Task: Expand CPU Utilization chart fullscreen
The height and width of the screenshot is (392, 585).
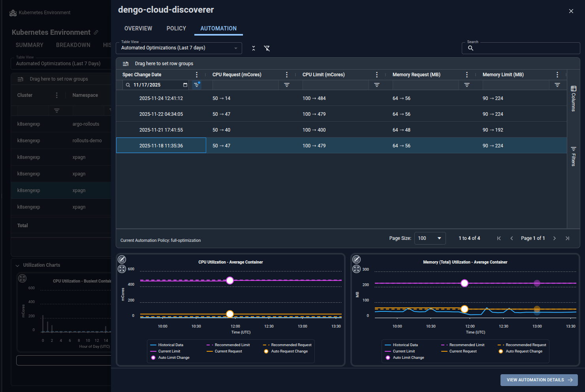Action: pyautogui.click(x=122, y=269)
